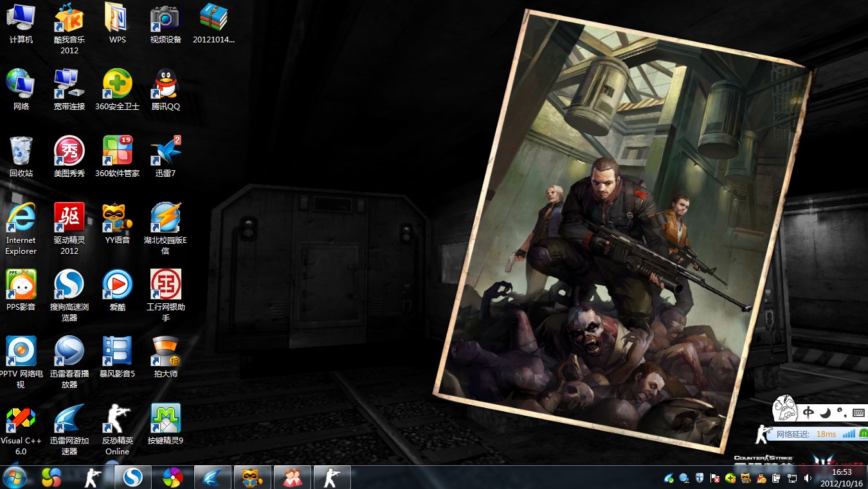This screenshot has width=868, height=489.
Task: Open network connection tray icon
Action: 792,478
